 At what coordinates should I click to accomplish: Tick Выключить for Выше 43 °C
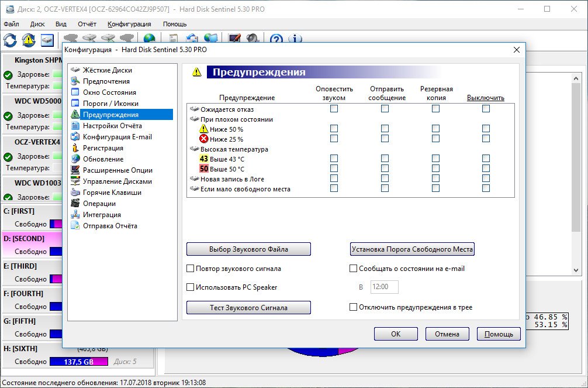click(486, 159)
